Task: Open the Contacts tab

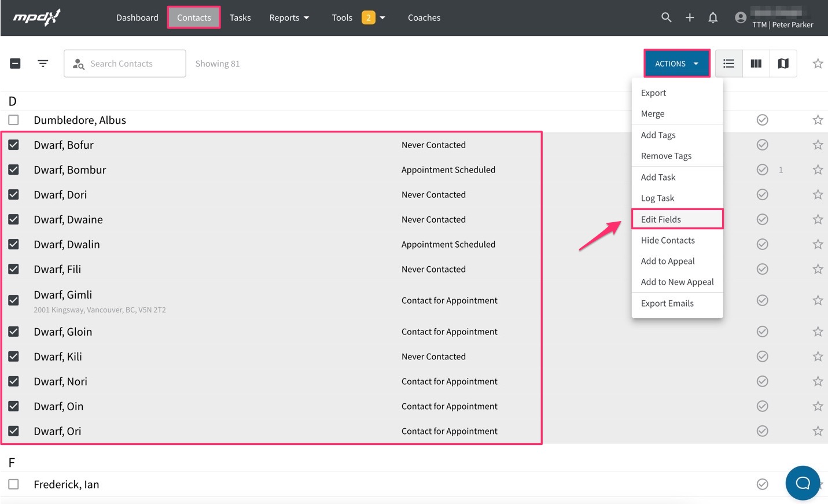Action: (194, 18)
